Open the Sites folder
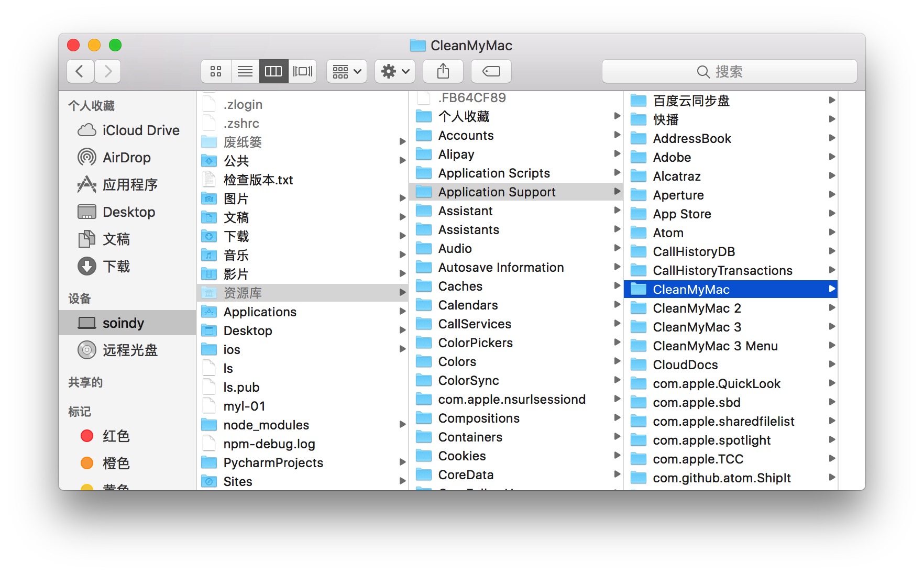 (303, 482)
